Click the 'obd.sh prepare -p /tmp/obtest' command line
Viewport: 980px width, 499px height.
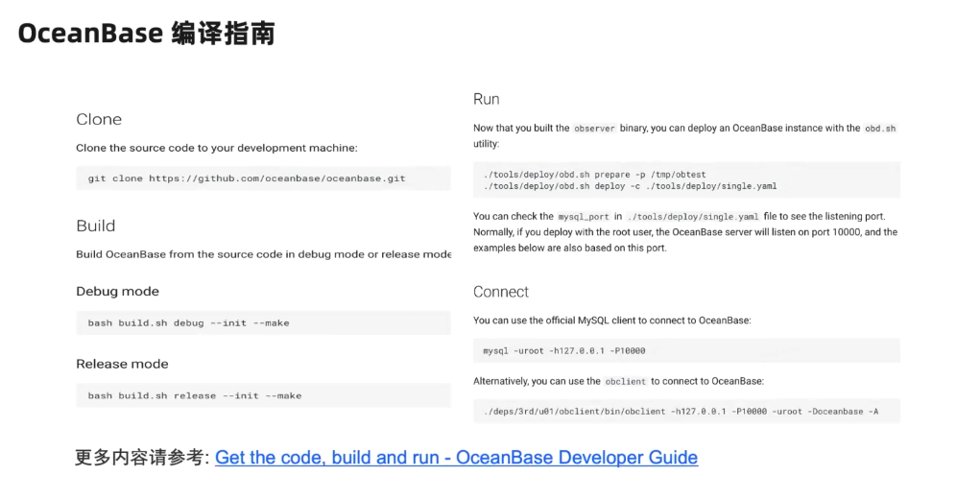coord(594,175)
